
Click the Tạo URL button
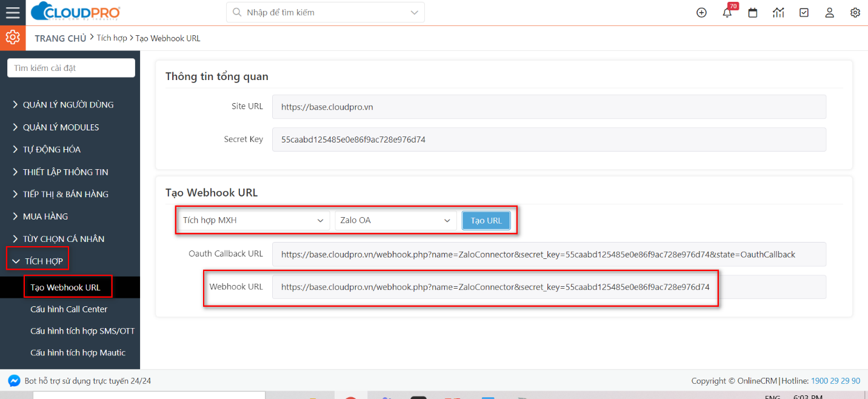tap(486, 221)
